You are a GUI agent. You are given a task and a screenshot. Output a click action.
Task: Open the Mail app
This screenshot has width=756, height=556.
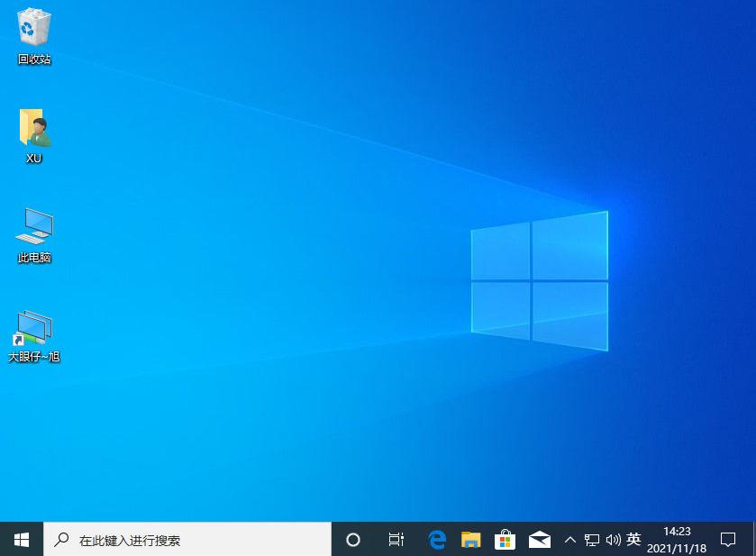(539, 539)
